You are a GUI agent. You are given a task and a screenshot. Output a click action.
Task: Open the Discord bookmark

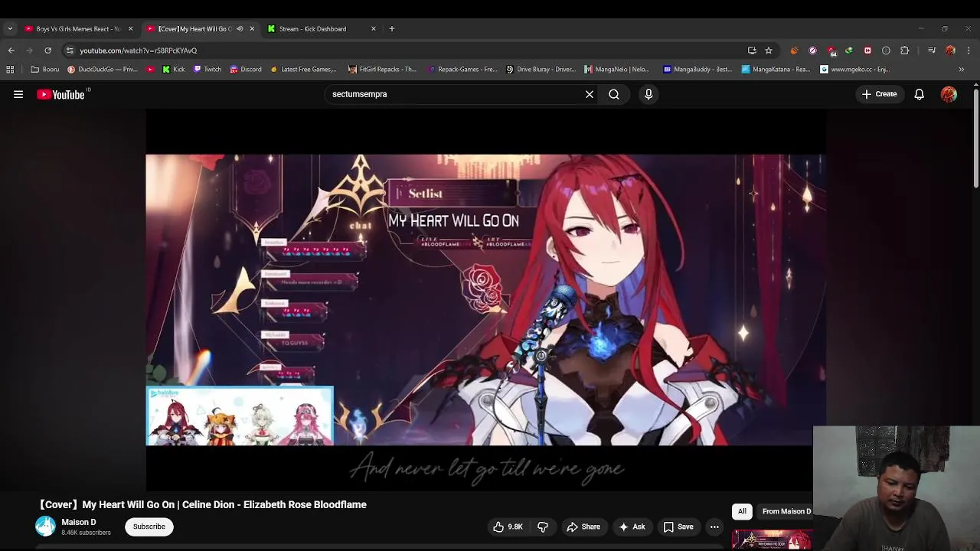(x=246, y=69)
